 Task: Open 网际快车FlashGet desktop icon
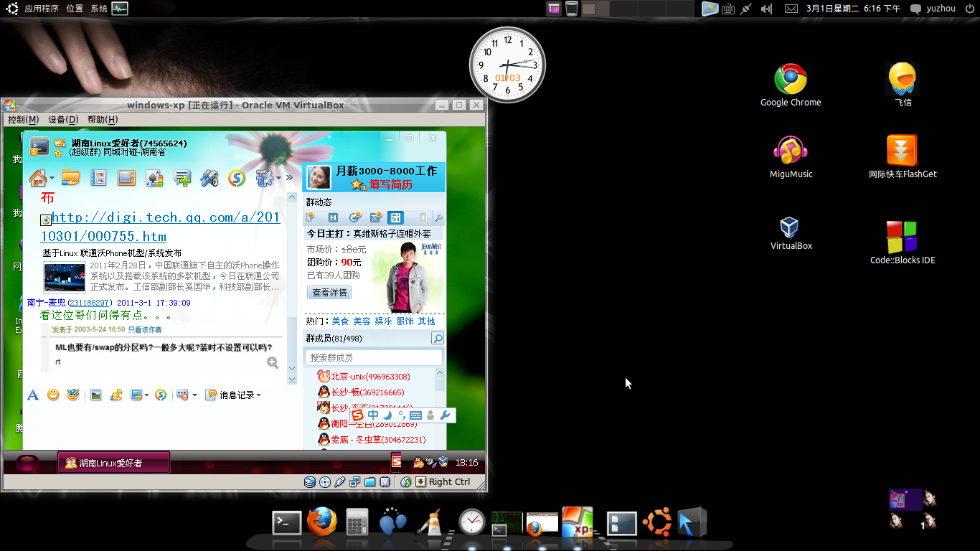[x=903, y=156]
